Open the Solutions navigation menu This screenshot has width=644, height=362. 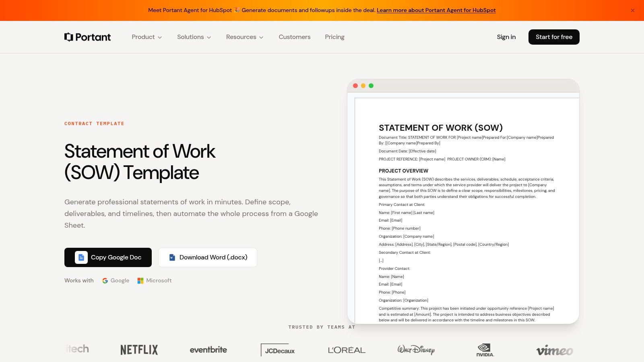194,37
